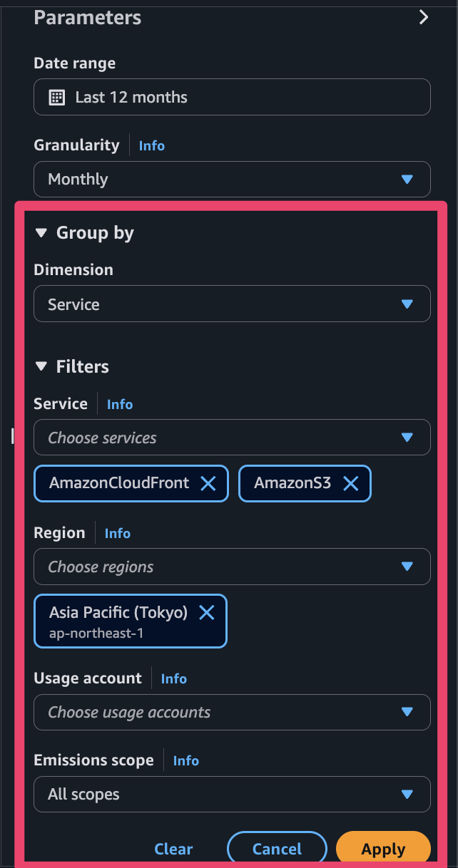The image size is (458, 868).
Task: Collapse the Parameters panel chevron
Action: 424,18
